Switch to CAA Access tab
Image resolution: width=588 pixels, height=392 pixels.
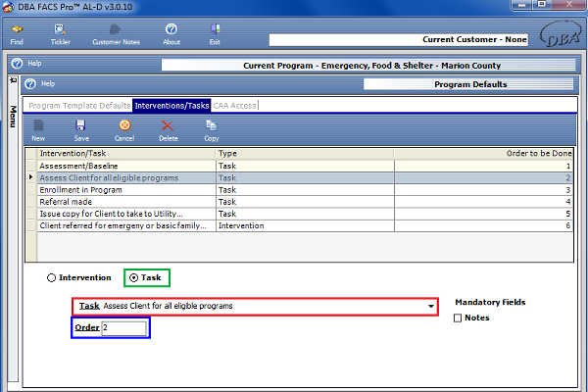(235, 106)
